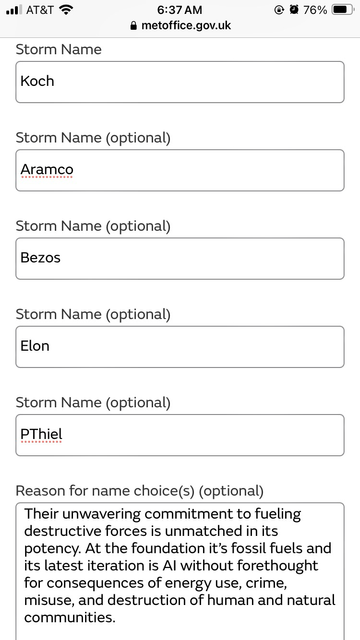Tap the alarm clock status icon
The image size is (360, 640).
tap(294, 10)
